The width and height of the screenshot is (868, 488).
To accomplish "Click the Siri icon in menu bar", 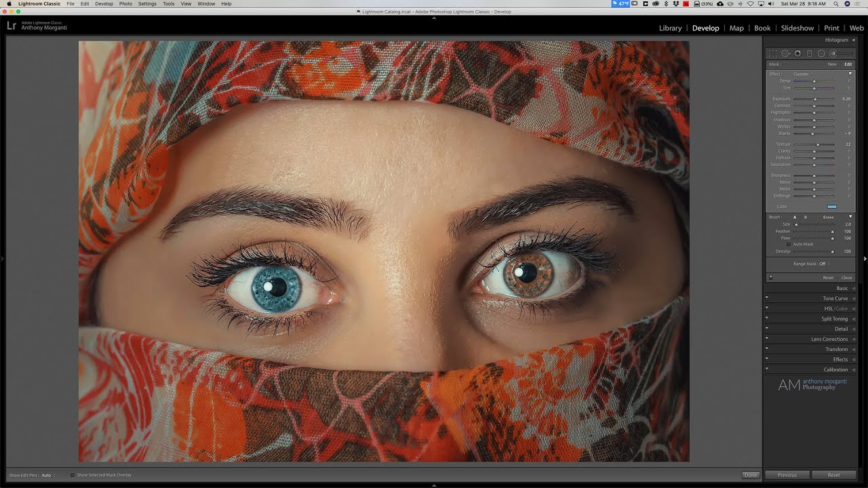I will coord(847,3).
